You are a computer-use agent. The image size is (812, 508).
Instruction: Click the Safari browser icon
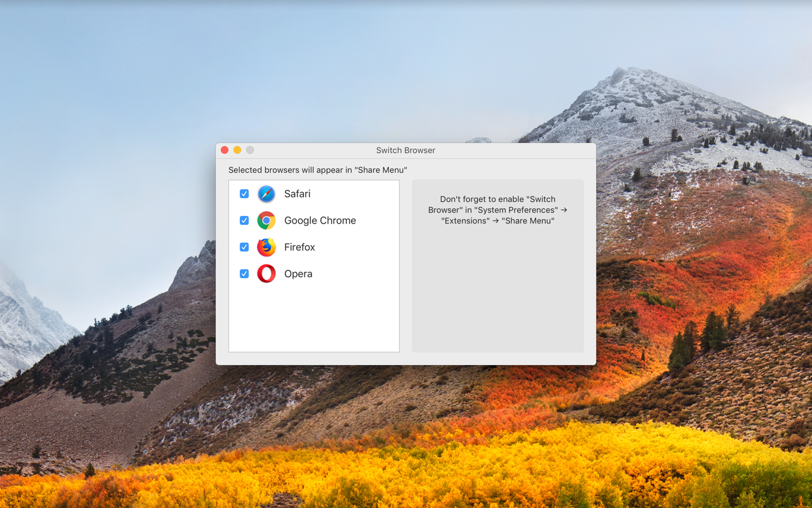(x=266, y=194)
